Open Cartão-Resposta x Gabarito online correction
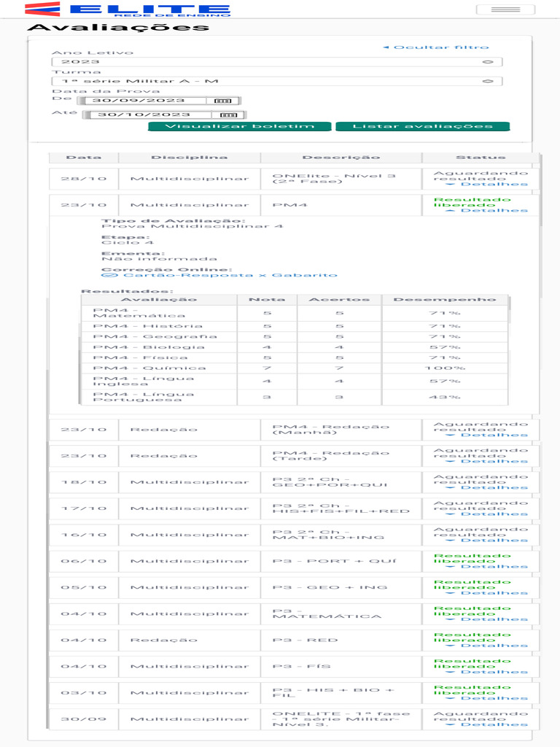This screenshot has width=560, height=747. coord(219,275)
